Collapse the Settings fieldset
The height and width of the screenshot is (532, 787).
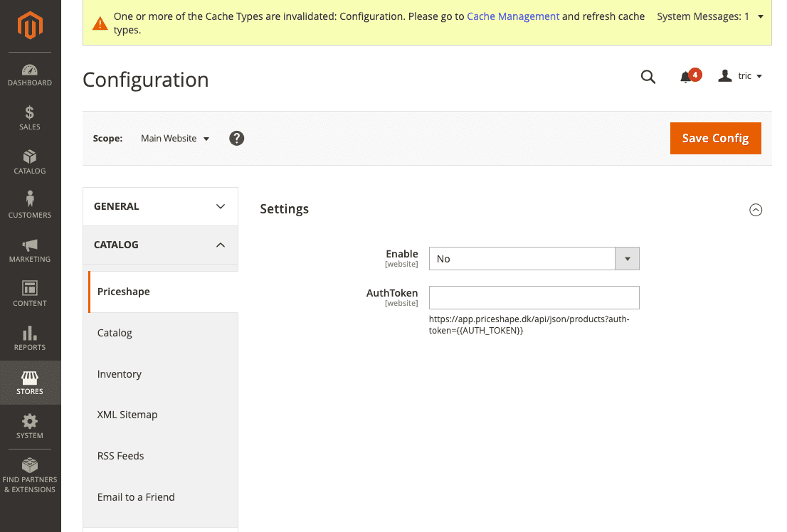click(x=756, y=210)
